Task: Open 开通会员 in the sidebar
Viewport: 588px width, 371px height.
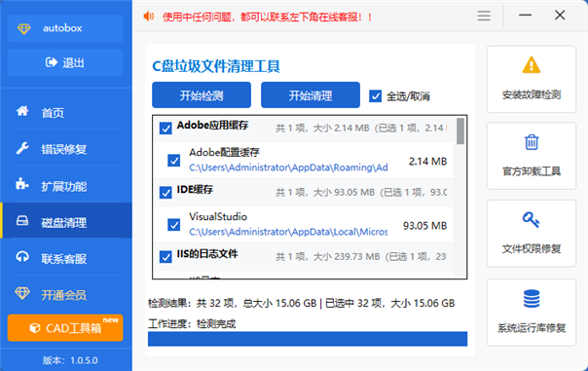Action: [x=66, y=294]
